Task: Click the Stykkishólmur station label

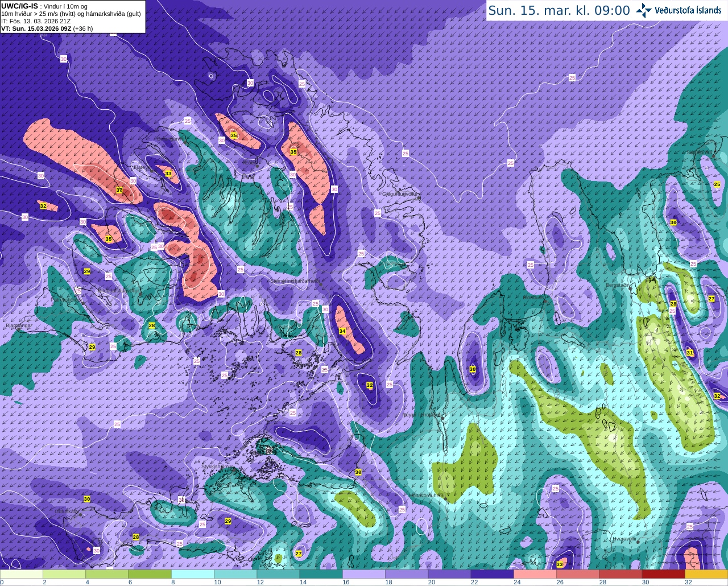Action: coord(217,467)
